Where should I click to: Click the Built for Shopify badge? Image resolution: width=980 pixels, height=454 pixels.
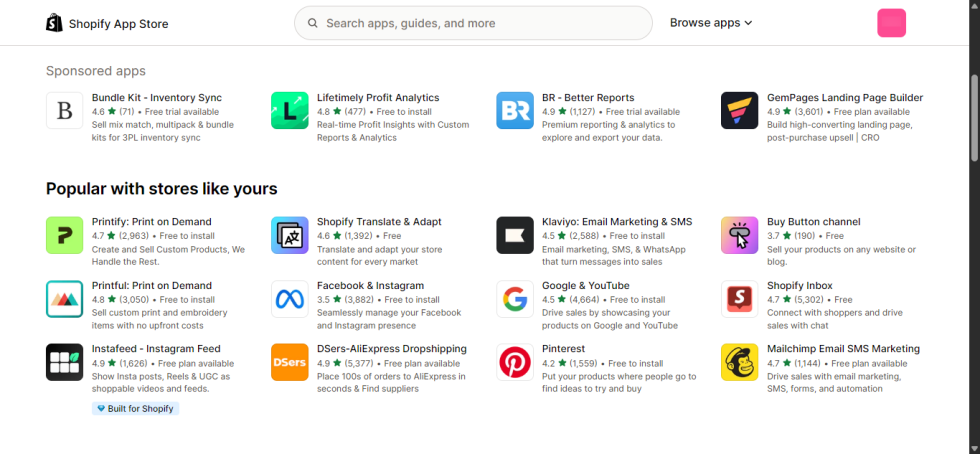135,408
